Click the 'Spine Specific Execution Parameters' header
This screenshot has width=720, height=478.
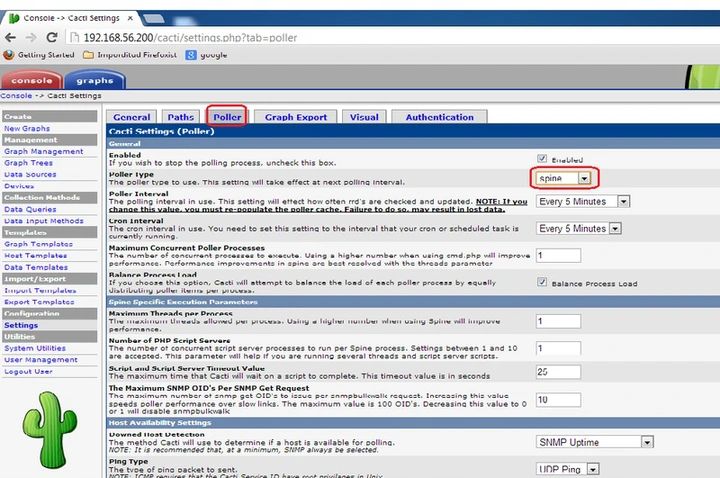[183, 302]
